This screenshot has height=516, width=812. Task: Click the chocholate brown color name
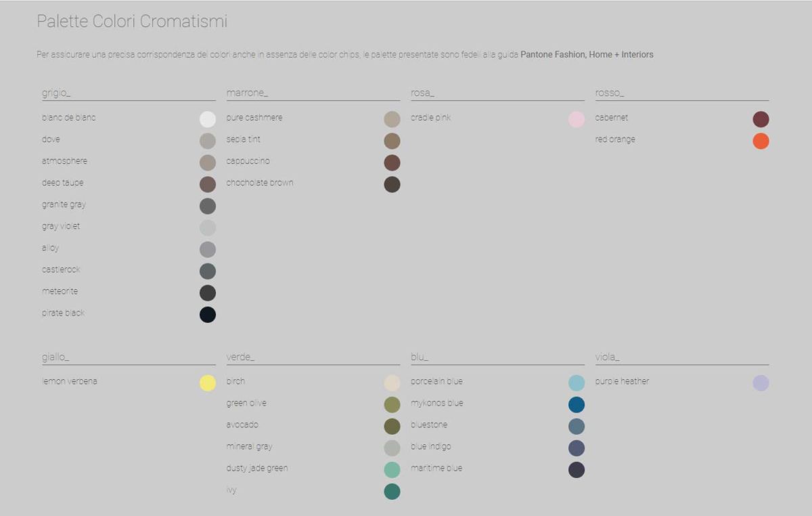click(260, 183)
